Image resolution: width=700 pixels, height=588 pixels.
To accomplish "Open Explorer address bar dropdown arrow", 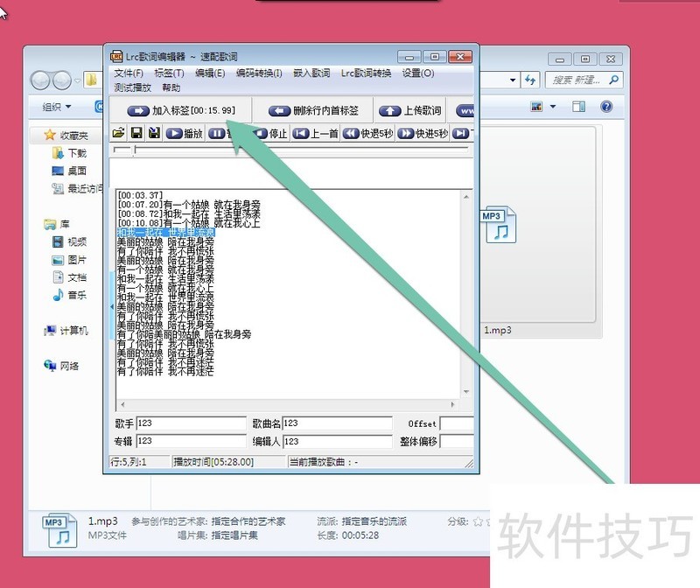I will click(x=513, y=80).
